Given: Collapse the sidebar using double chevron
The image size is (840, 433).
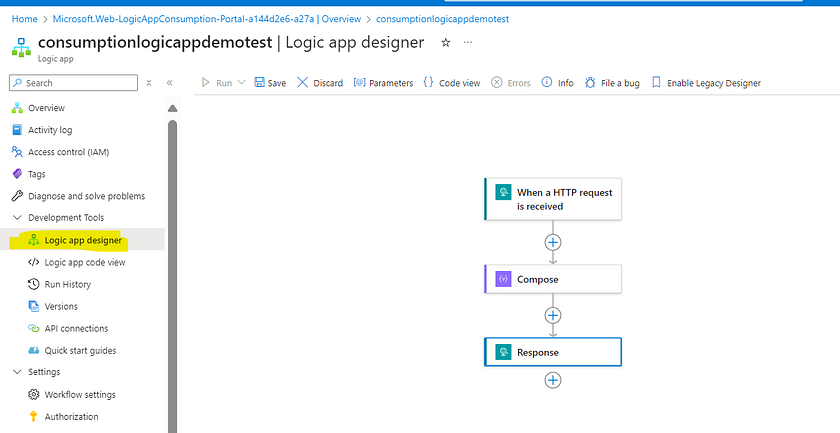Looking at the screenshot, I should (x=169, y=83).
